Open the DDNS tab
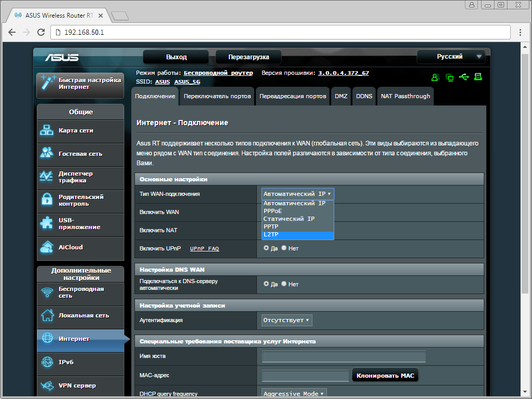The width and height of the screenshot is (532, 399). 364,96
